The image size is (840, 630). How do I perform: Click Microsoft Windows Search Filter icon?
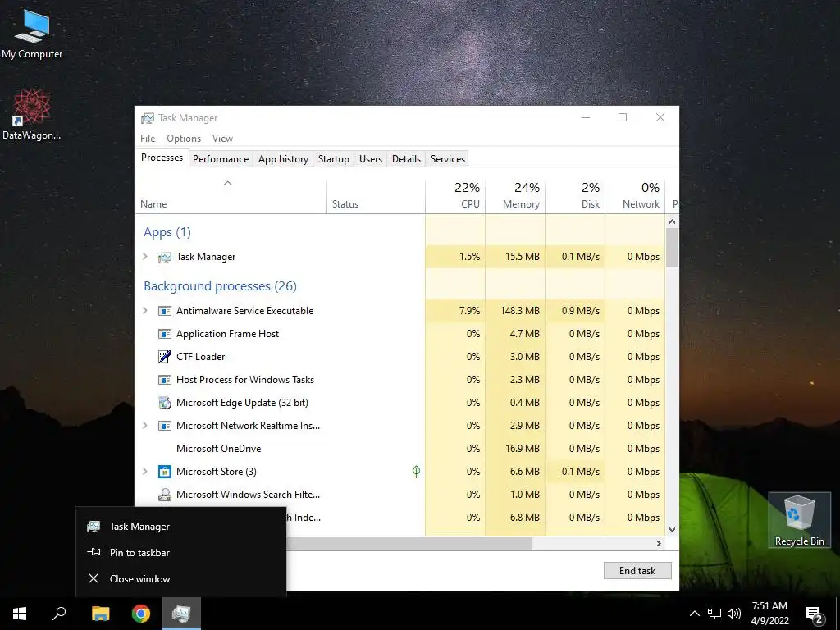click(x=164, y=495)
